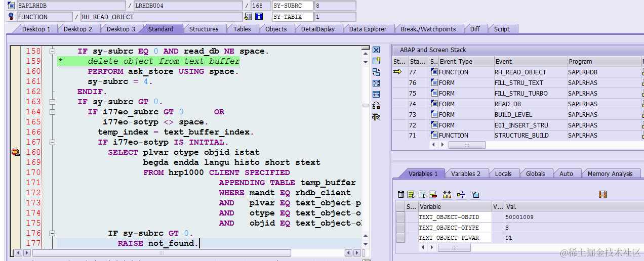Image resolution: width=644 pixels, height=261 pixels.
Task: Click the icon on FILL_STRU_TEXT stack row
Action: pyautogui.click(x=434, y=82)
